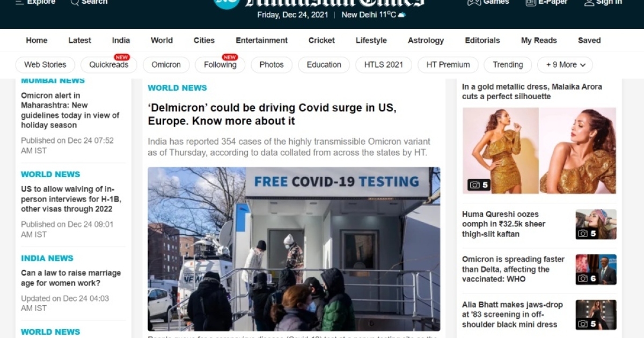Read the H-1B visa interview waiver story

(71, 199)
